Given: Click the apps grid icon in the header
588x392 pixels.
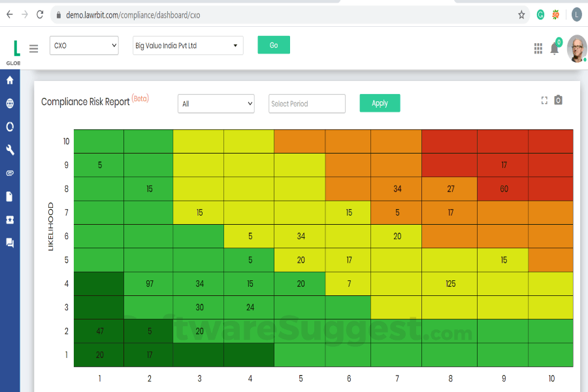Looking at the screenshot, I should 538,48.
